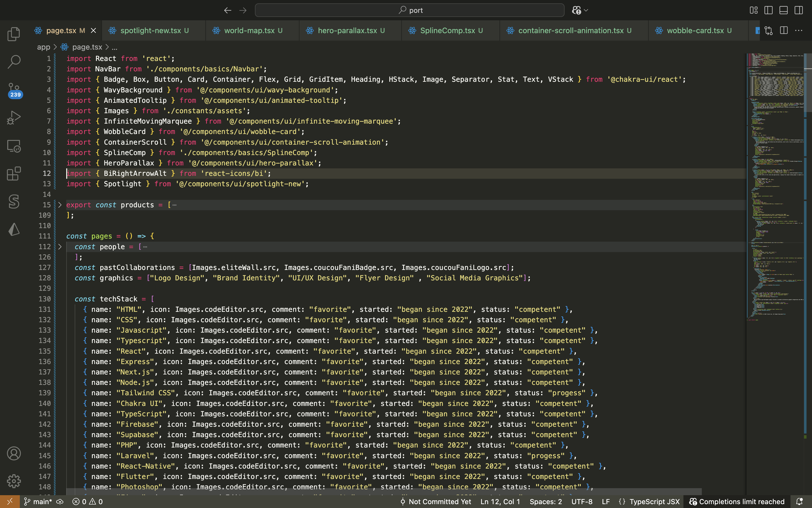Open the Search view in activity bar
The image size is (812, 508).
[x=14, y=62]
